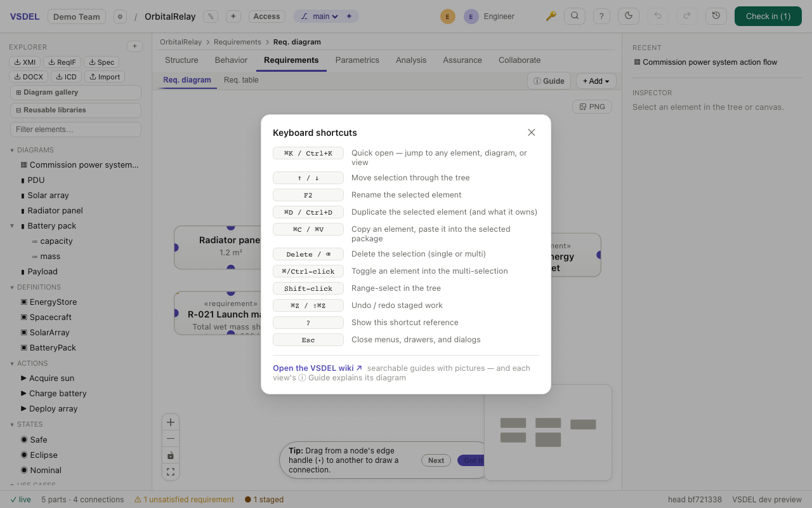Viewport: 812px width, 508px height.
Task: Focus the Filter elements input field
Action: coord(75,130)
